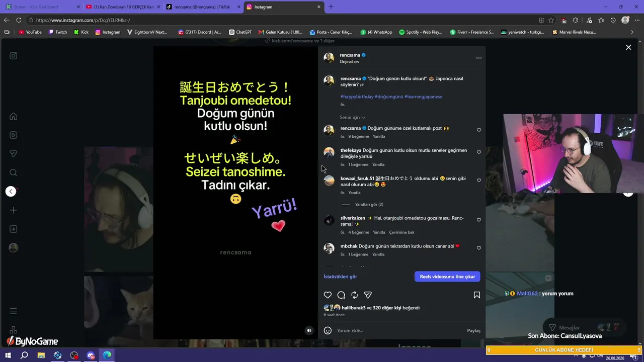Viewport: 644px width, 362px height.
Task: Select the Instagram browser tab
Action: click(284, 7)
